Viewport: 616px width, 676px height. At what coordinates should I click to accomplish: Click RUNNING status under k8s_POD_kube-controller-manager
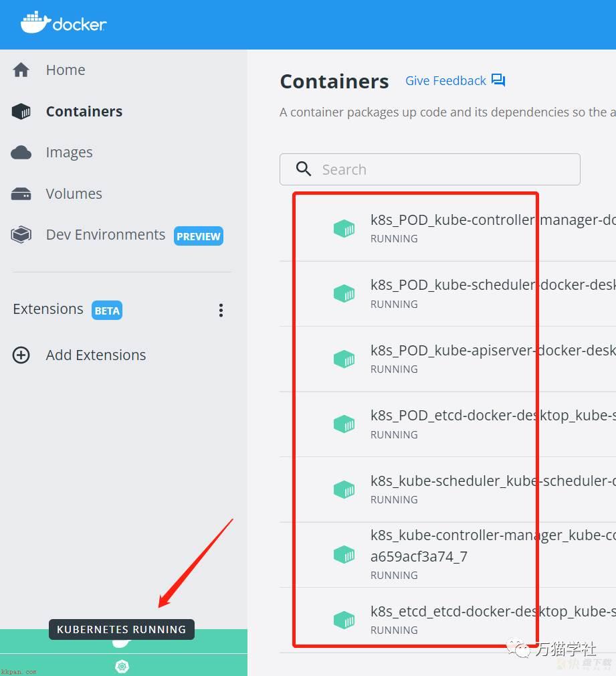click(394, 239)
